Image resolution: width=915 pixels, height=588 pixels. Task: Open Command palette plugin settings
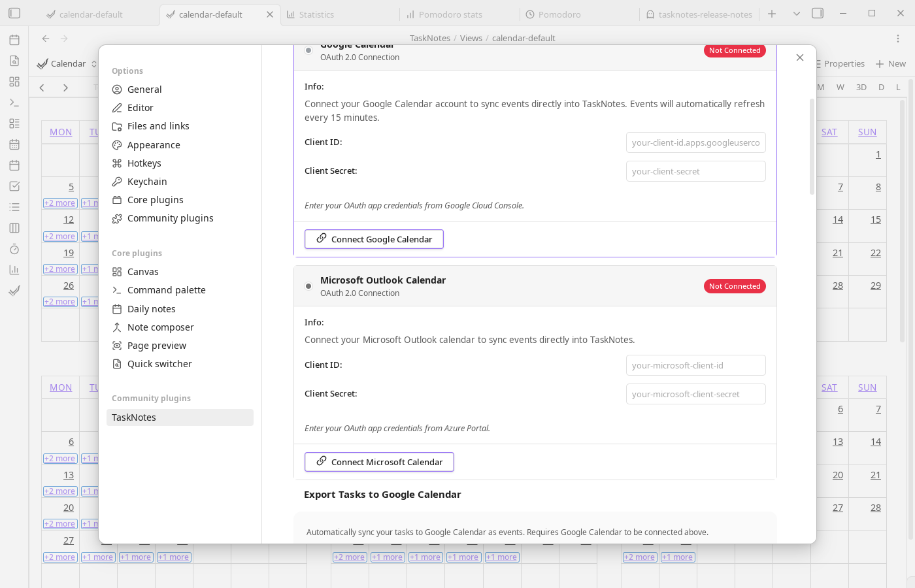pyautogui.click(x=180, y=290)
